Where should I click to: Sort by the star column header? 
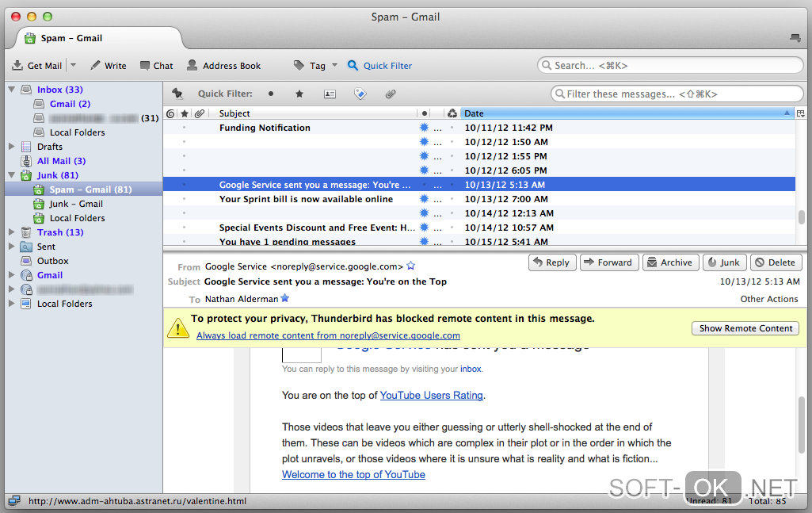(185, 113)
